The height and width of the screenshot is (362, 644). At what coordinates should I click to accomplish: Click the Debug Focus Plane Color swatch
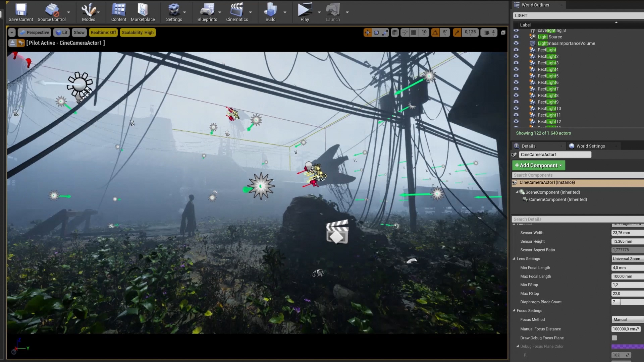pos(627,347)
